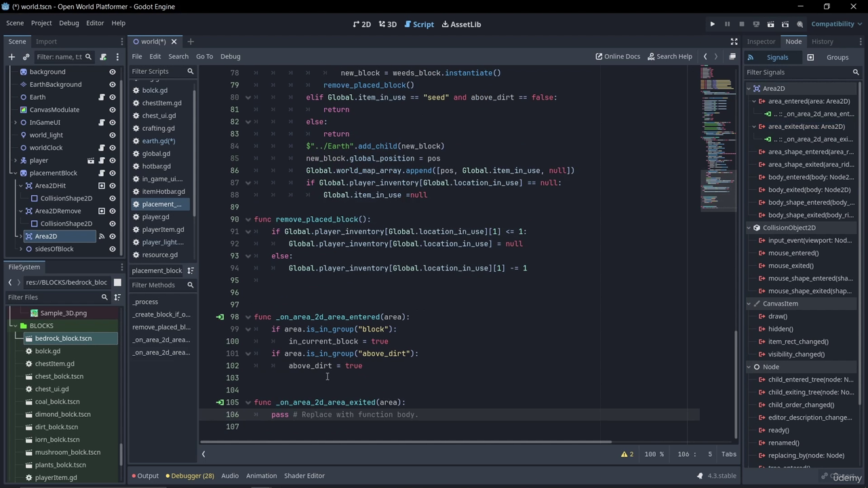Expand the InGameUI node in scene tree
868x488 pixels.
(x=16, y=123)
